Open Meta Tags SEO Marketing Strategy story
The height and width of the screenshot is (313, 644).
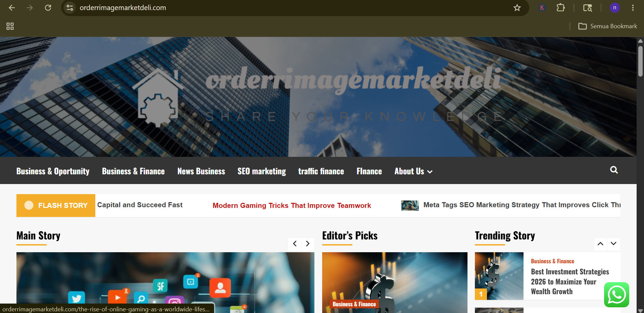(522, 205)
